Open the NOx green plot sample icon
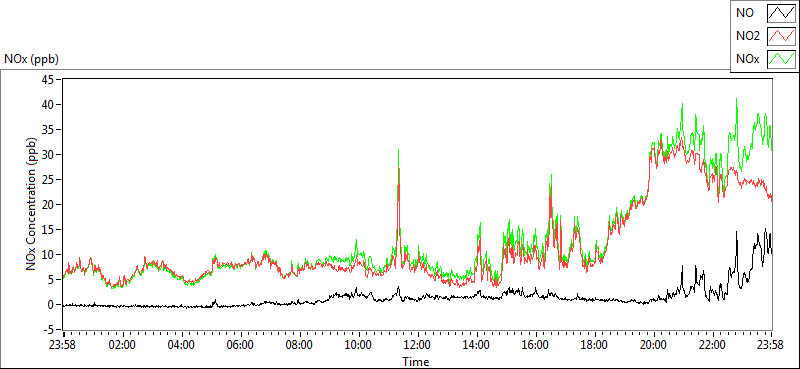This screenshot has width=800, height=369. [782, 59]
